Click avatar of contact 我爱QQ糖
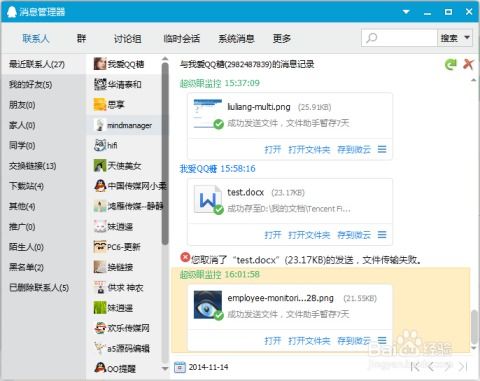Image resolution: width=480 pixels, height=381 pixels. 100,64
